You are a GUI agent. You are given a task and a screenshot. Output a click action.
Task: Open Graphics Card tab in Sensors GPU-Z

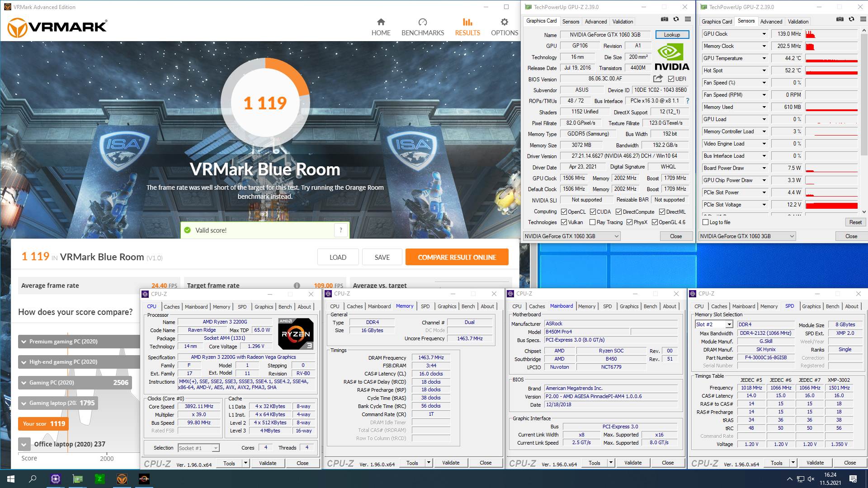pos(717,22)
